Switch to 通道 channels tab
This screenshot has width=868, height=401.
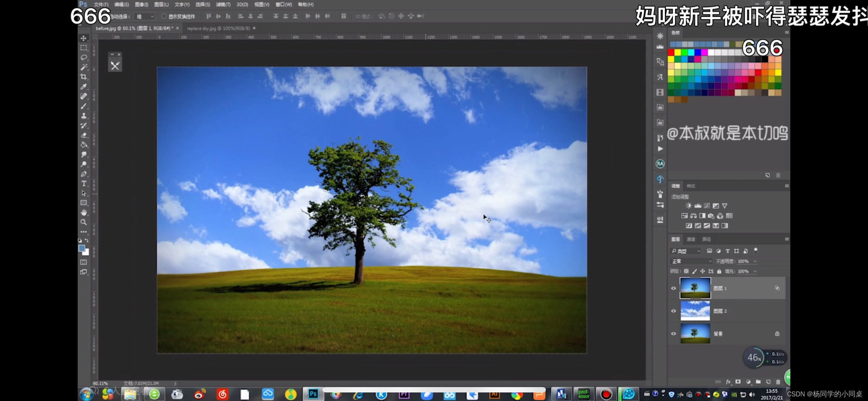[691, 239]
